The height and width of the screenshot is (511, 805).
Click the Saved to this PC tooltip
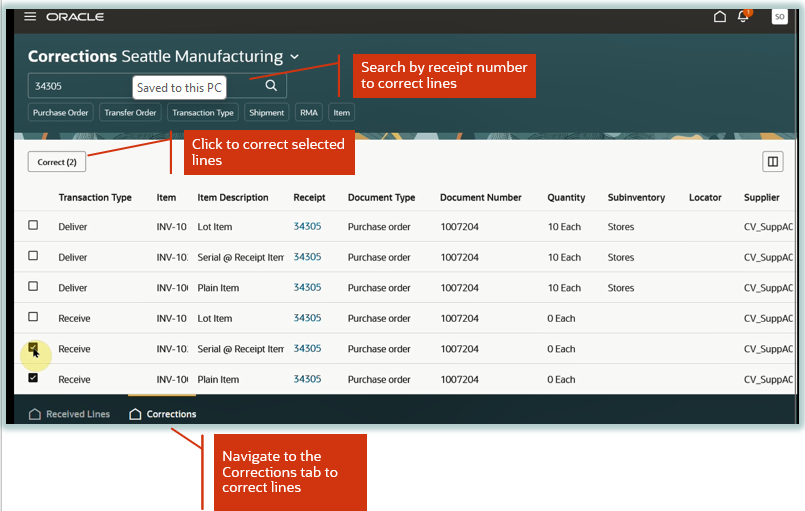click(x=179, y=88)
